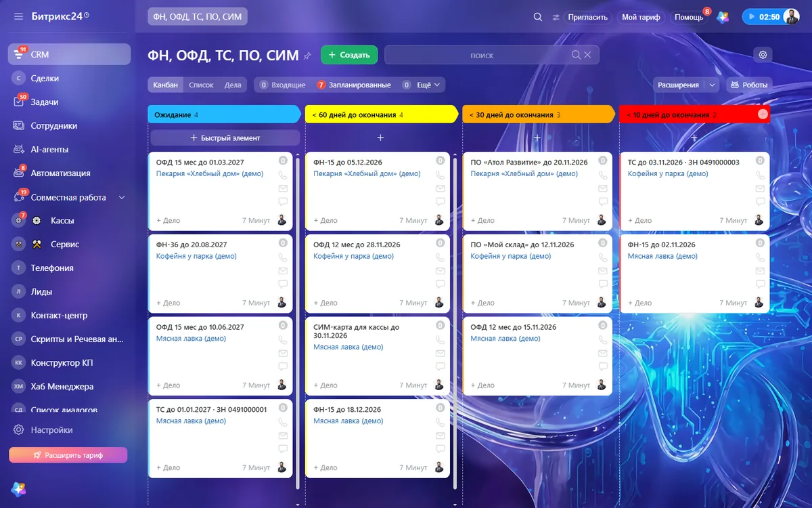Filter by Запланированные counter
The height and width of the screenshot is (508, 812).
pyautogui.click(x=354, y=85)
